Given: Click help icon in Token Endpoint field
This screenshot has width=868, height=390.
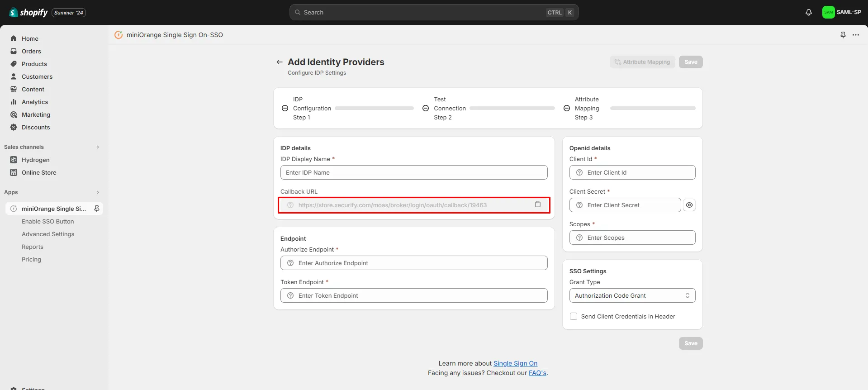Looking at the screenshot, I should (290, 295).
